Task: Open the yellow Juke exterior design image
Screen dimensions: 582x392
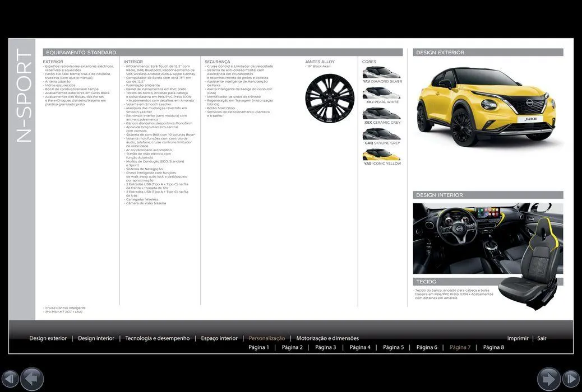Action: 488,109
